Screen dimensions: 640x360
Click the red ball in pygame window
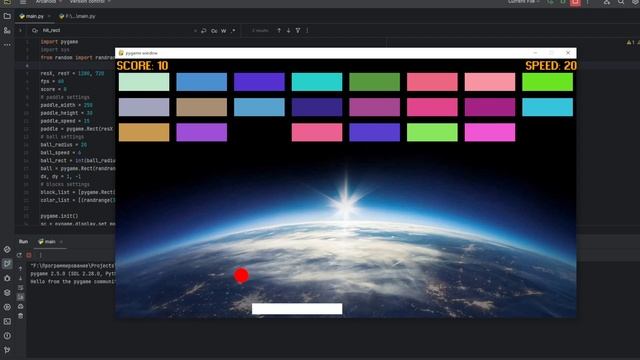coord(241,276)
